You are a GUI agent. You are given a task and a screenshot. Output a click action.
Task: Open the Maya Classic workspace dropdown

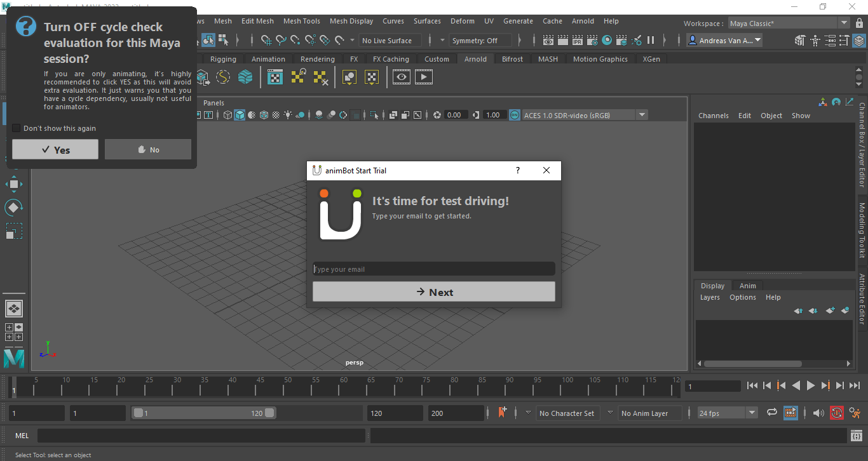[x=844, y=23]
